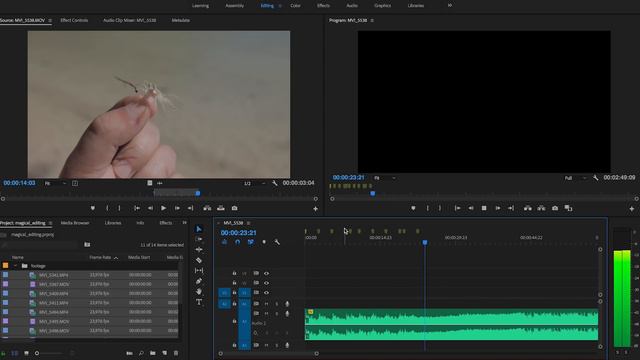Viewport: 640px width, 360px height.
Task: Switch to Graphics workspace
Action: tap(382, 6)
